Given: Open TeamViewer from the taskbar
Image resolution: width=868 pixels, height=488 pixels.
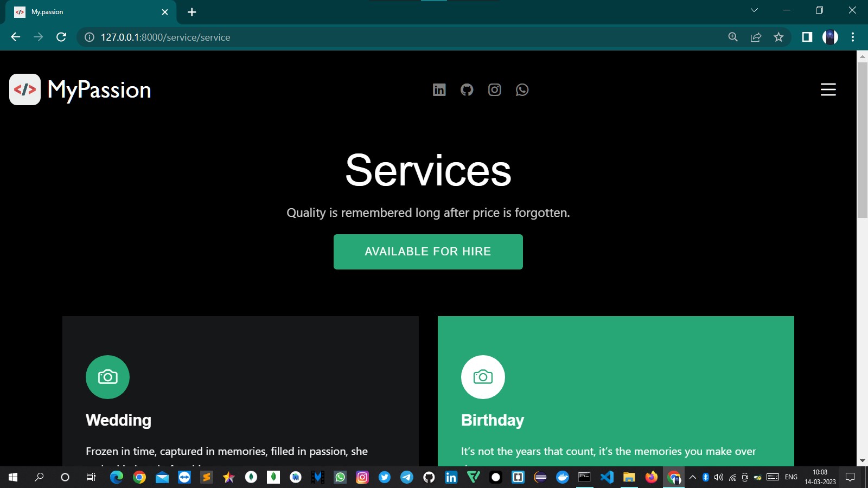Looking at the screenshot, I should pyautogui.click(x=184, y=477).
